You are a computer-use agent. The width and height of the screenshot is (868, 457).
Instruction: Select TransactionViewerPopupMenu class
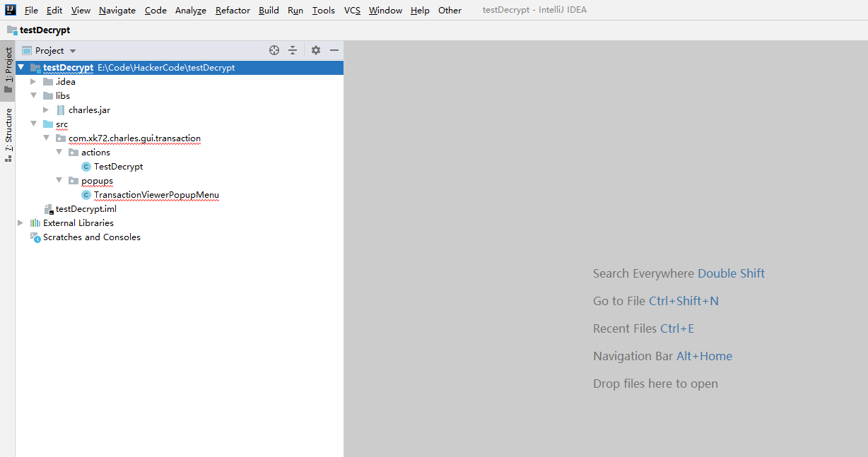pyautogui.click(x=156, y=195)
